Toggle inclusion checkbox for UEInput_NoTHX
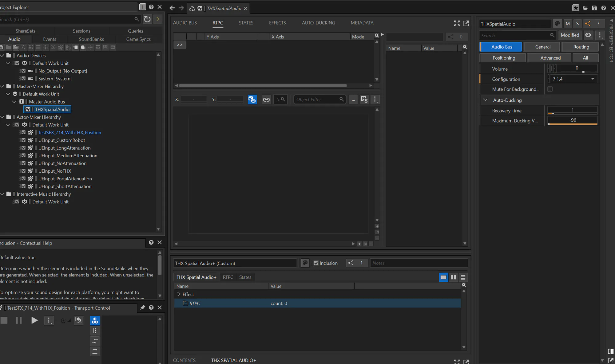 24,171
